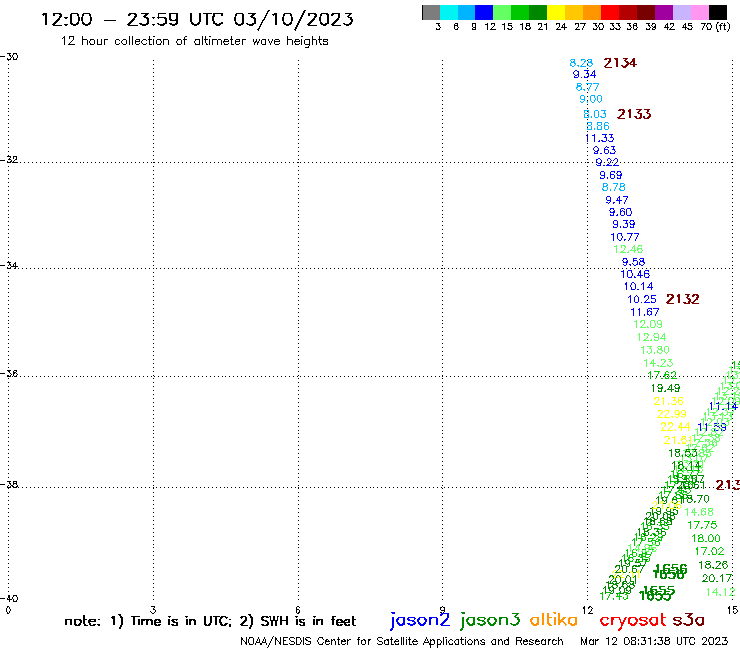Click the wave height value '9.47'
The height and width of the screenshot is (650, 740).
[x=617, y=200]
